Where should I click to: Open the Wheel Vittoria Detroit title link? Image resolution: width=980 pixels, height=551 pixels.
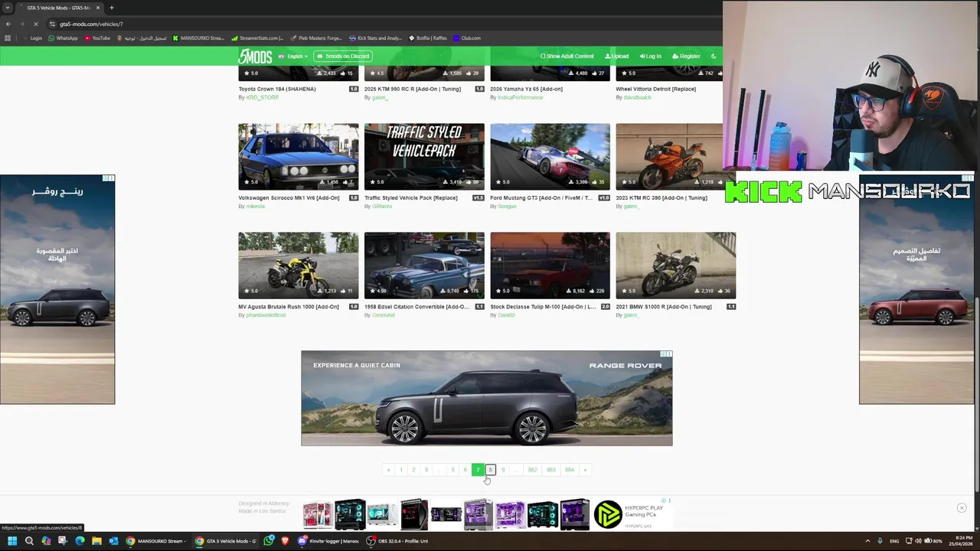tap(655, 89)
